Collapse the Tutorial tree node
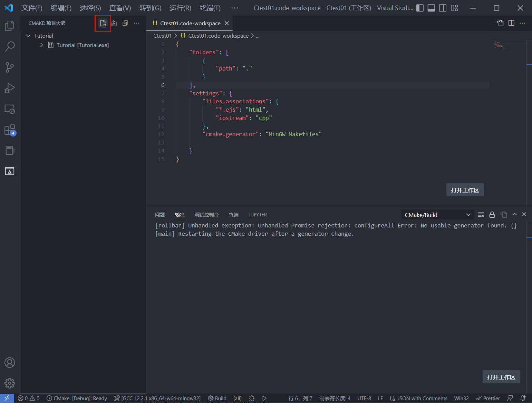This screenshot has height=403, width=532. click(x=28, y=36)
